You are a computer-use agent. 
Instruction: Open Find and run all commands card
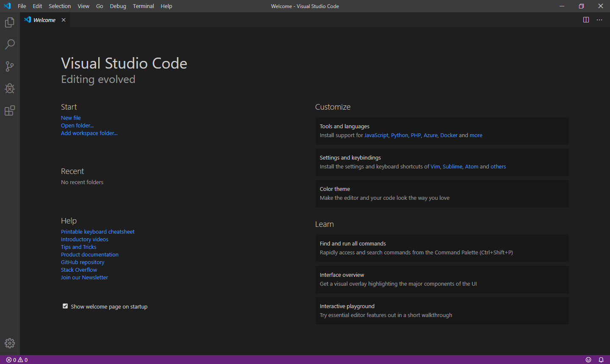tap(442, 248)
